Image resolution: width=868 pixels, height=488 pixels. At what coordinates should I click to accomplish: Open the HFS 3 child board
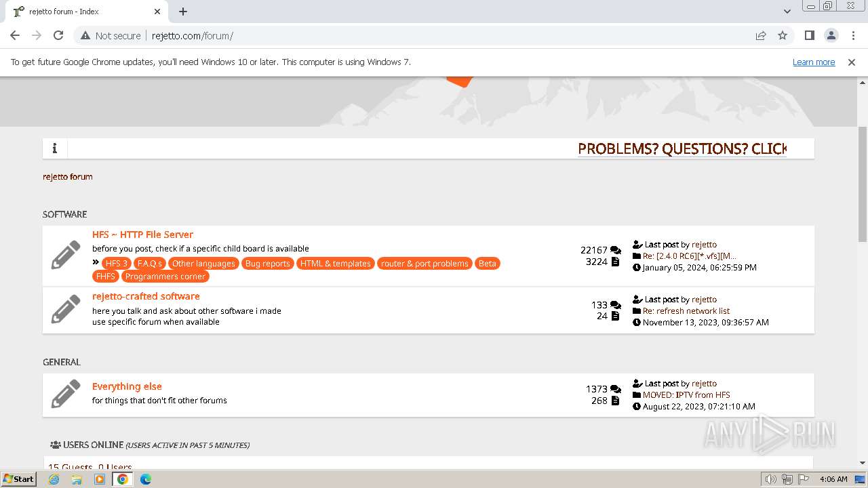pos(117,263)
